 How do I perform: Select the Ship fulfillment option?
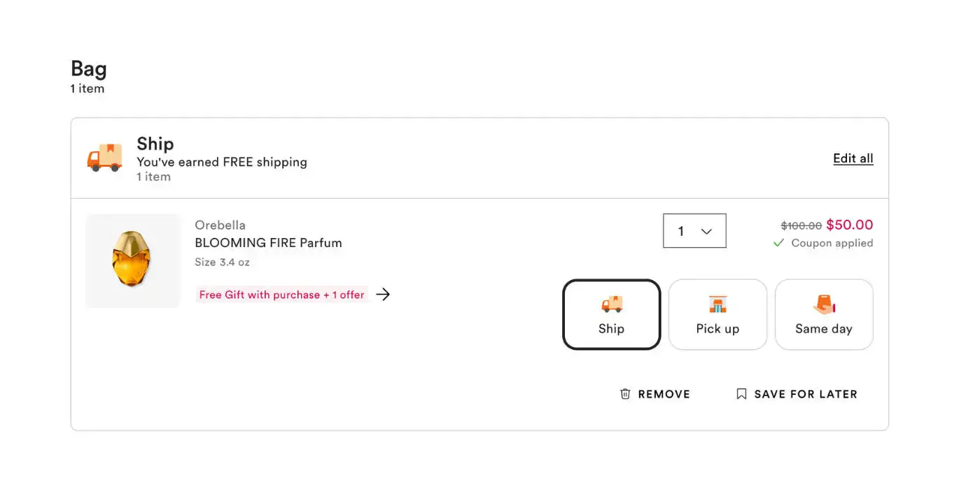(x=612, y=314)
